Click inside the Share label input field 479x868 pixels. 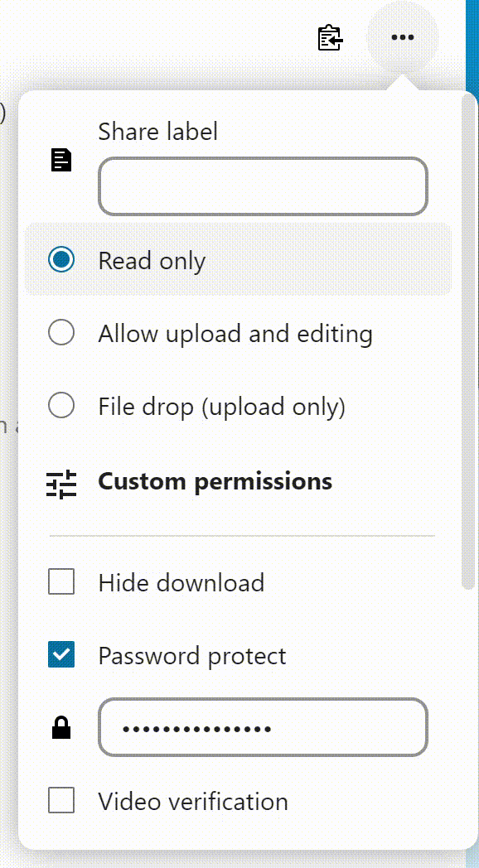coord(263,186)
